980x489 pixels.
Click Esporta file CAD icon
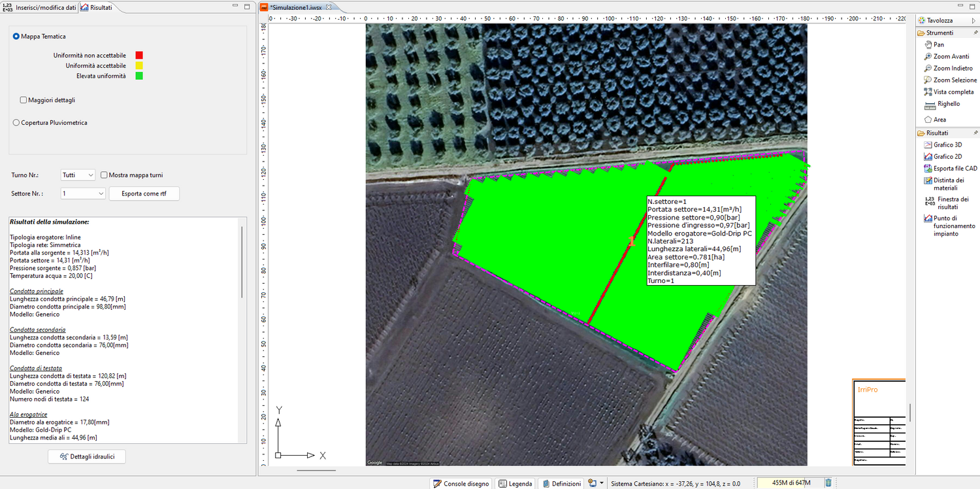[928, 169]
